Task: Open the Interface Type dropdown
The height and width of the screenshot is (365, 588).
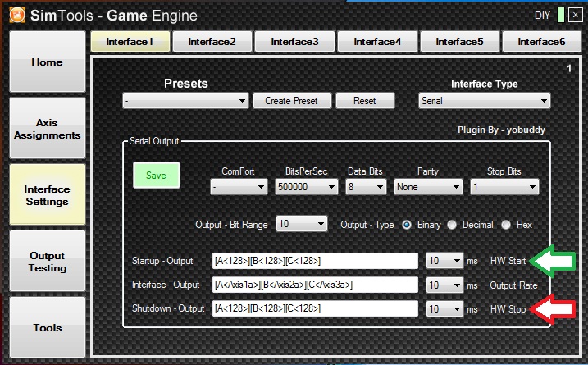Action: pyautogui.click(x=484, y=101)
